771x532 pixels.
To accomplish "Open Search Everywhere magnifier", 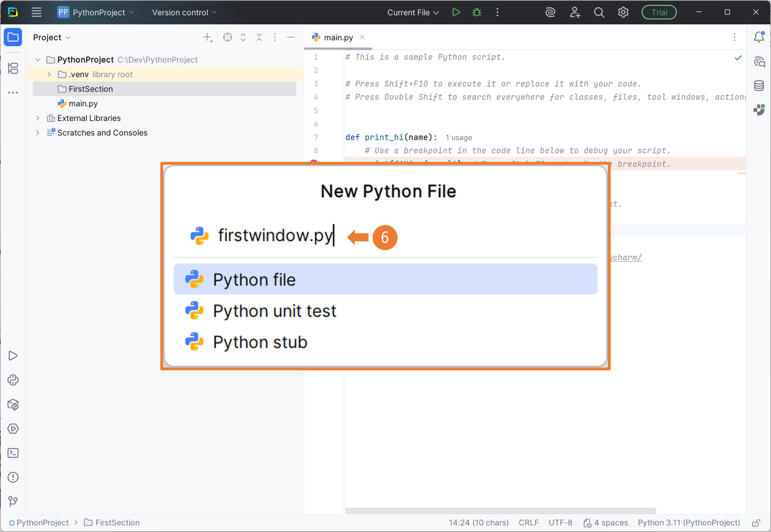I will coord(599,12).
